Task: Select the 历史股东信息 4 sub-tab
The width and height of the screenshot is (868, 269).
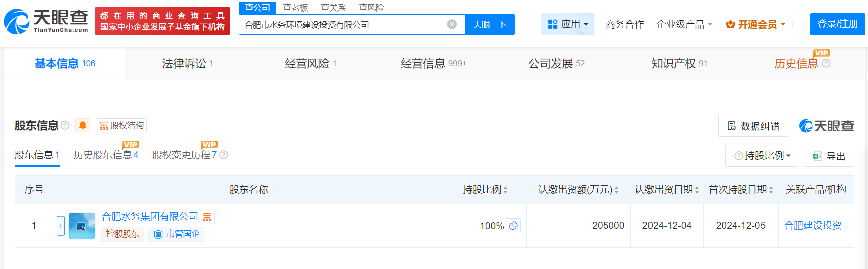Action: click(x=106, y=155)
